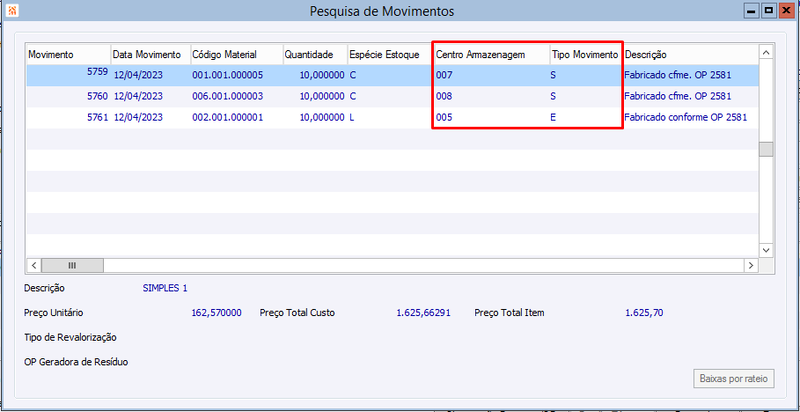Click date 12/04/2023 in row 5760
The height and width of the screenshot is (412, 800).
tap(138, 96)
